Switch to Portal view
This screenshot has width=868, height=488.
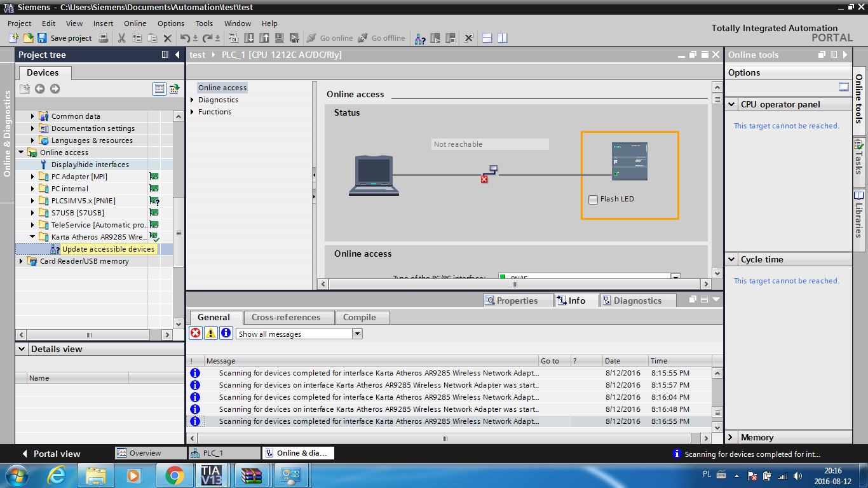pyautogui.click(x=51, y=454)
